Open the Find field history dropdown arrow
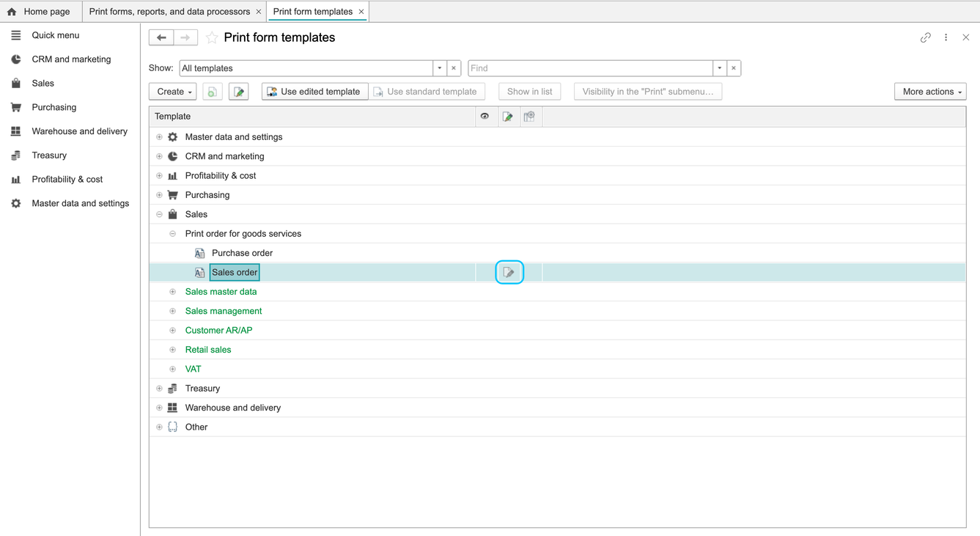 tap(720, 68)
